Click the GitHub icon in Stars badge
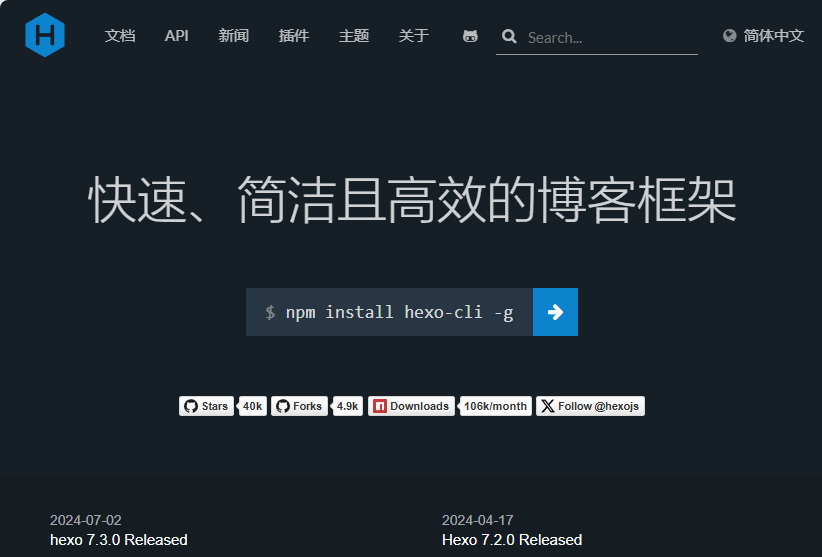This screenshot has height=557, width=822. point(191,406)
